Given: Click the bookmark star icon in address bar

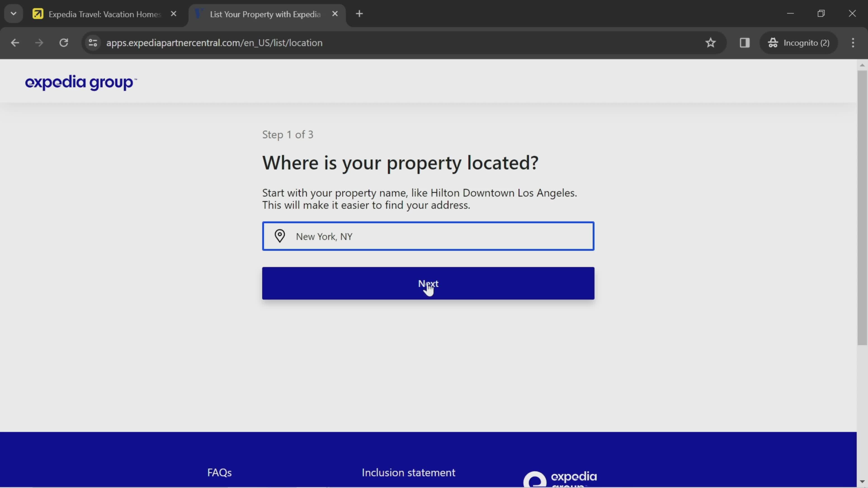Looking at the screenshot, I should pos(711,42).
